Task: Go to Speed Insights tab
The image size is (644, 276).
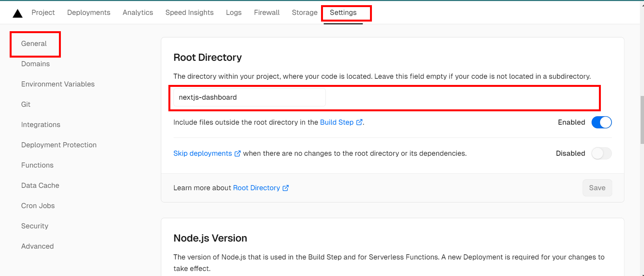Action: pos(189,13)
